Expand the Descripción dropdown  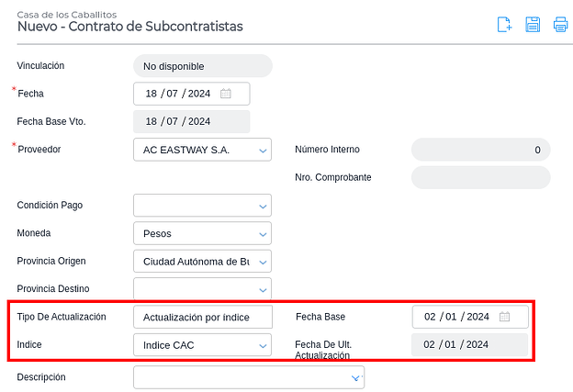point(356,377)
